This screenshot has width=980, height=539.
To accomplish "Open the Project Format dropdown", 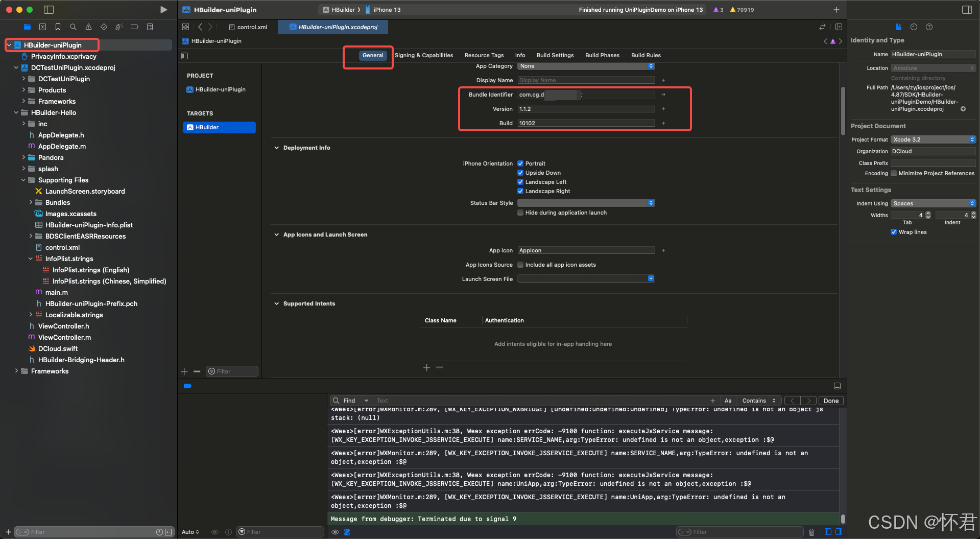I will tap(933, 139).
